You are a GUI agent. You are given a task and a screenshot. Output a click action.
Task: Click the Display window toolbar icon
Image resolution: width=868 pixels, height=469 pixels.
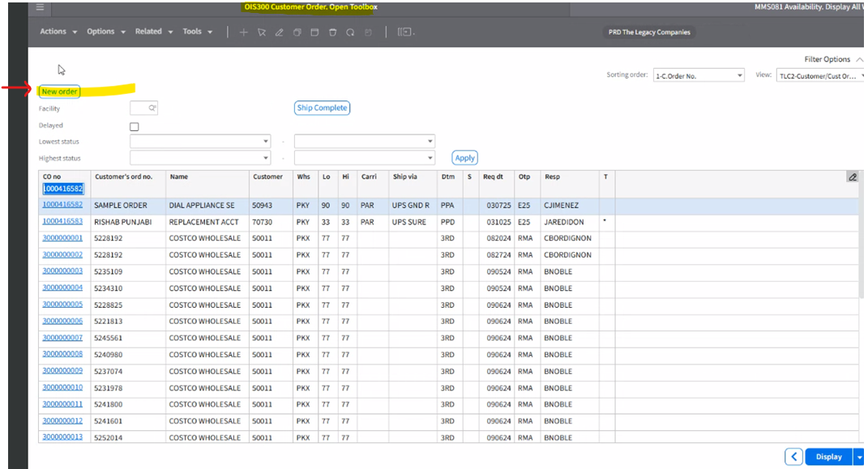click(x=314, y=32)
